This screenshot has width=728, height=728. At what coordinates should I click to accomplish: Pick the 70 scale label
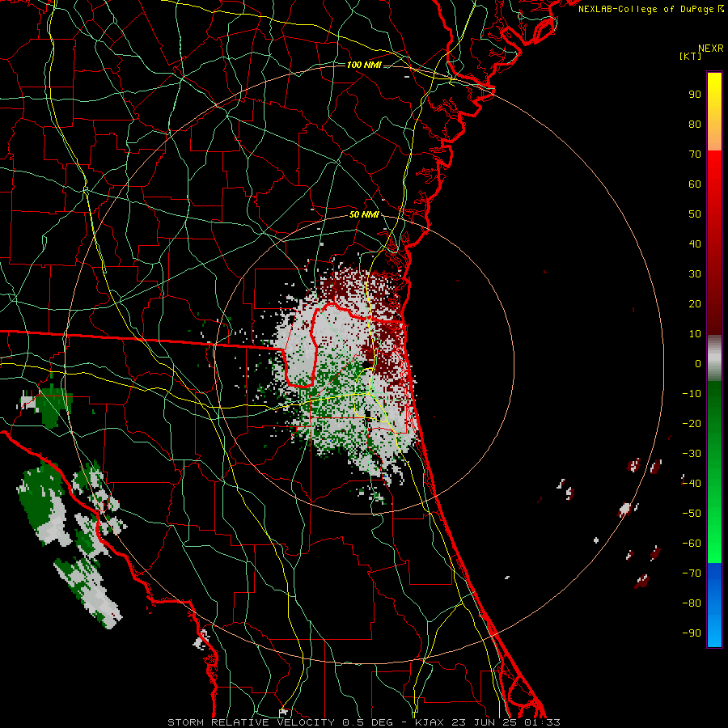click(695, 154)
